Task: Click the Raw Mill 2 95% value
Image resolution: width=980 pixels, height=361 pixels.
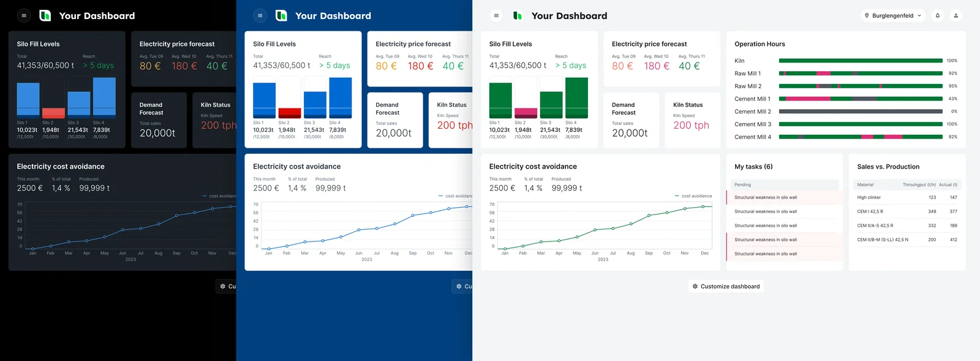Action: 952,86
